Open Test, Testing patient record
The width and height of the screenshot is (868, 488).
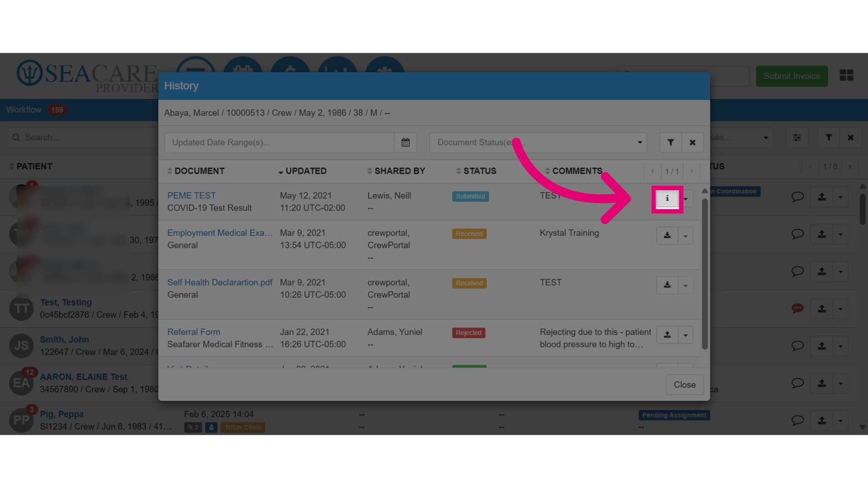pos(66,302)
